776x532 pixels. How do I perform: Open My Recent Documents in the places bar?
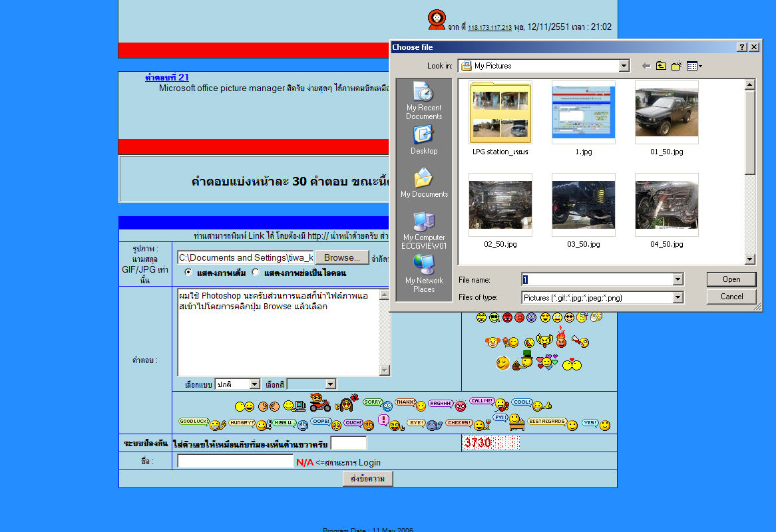tap(424, 100)
